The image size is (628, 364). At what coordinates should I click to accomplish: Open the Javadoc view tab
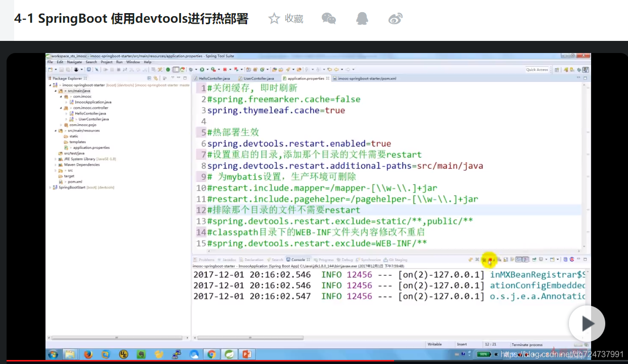point(227,259)
